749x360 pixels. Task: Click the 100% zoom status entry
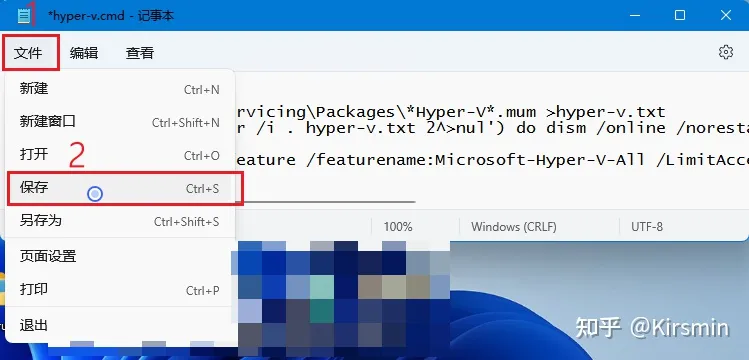click(398, 227)
